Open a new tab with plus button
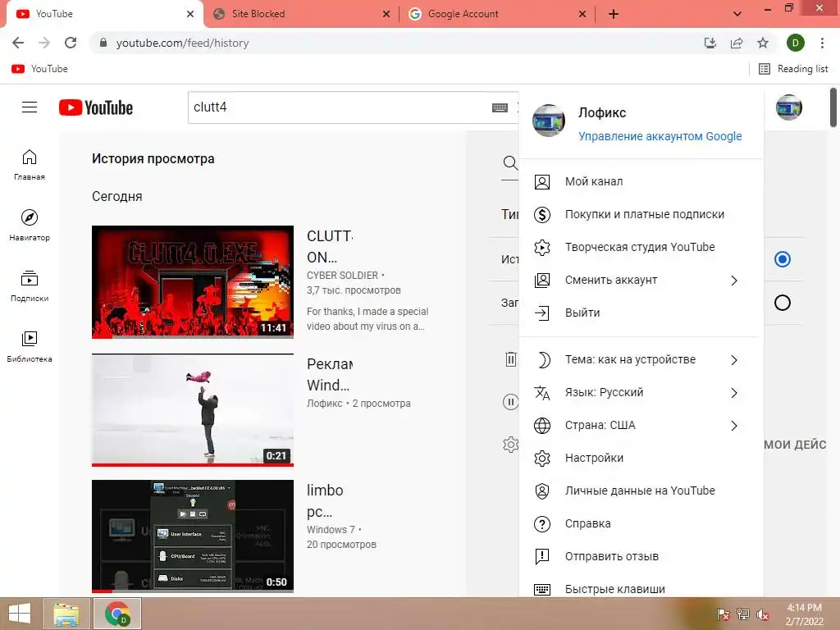 coord(614,14)
